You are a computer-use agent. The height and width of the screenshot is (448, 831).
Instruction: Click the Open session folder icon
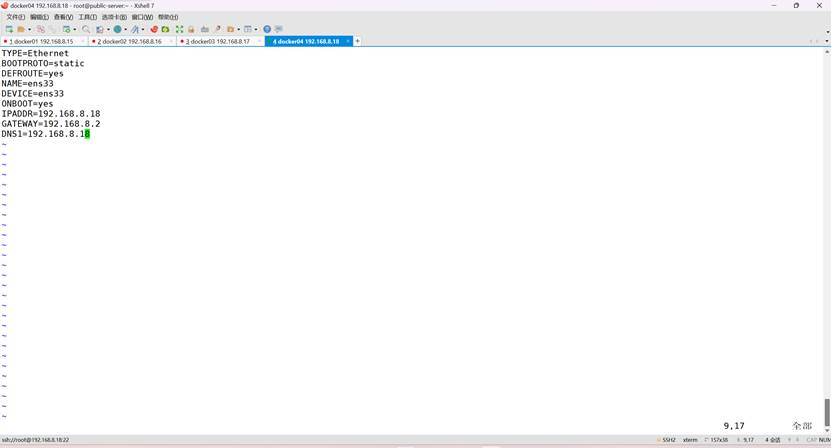[21, 29]
